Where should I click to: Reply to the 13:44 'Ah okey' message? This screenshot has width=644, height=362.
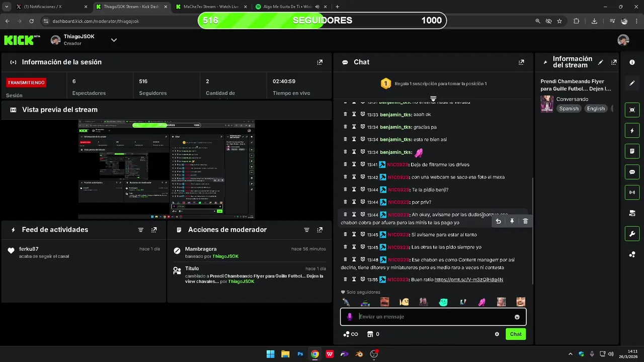point(498,221)
